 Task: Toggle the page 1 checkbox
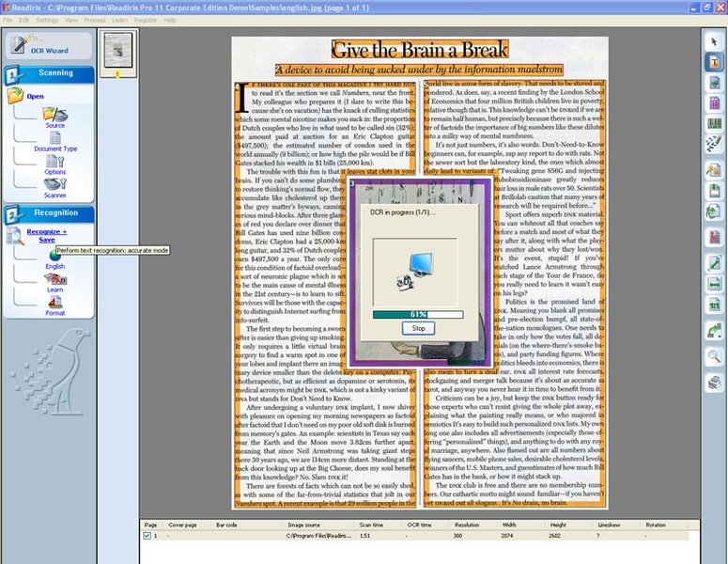(147, 536)
